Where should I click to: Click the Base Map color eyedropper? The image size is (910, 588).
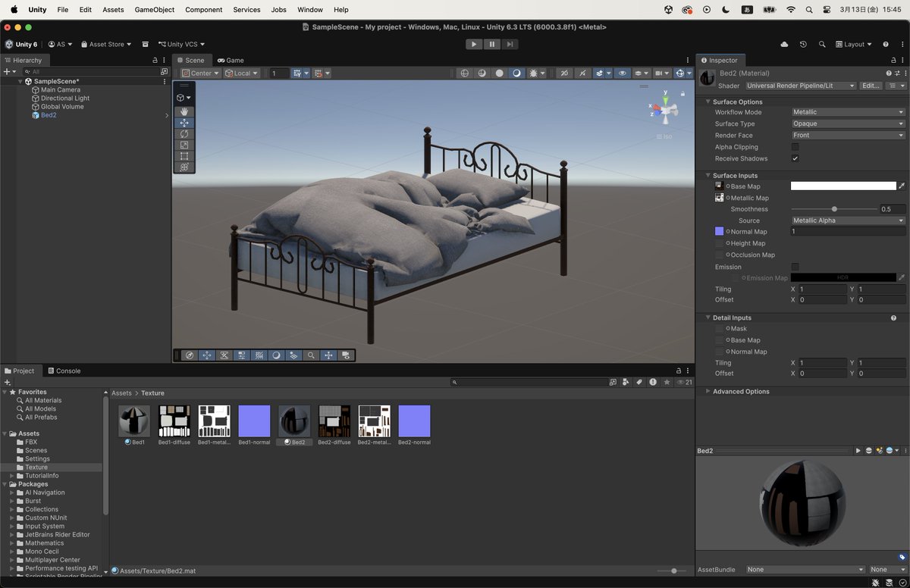click(x=902, y=186)
